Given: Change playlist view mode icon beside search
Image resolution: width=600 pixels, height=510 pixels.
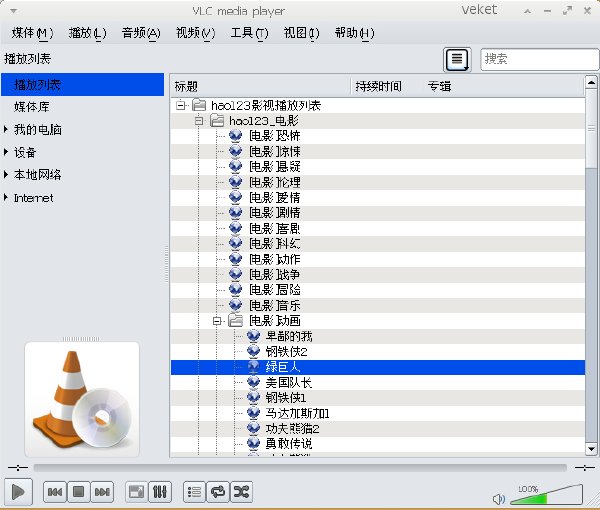Looking at the screenshot, I should point(457,59).
